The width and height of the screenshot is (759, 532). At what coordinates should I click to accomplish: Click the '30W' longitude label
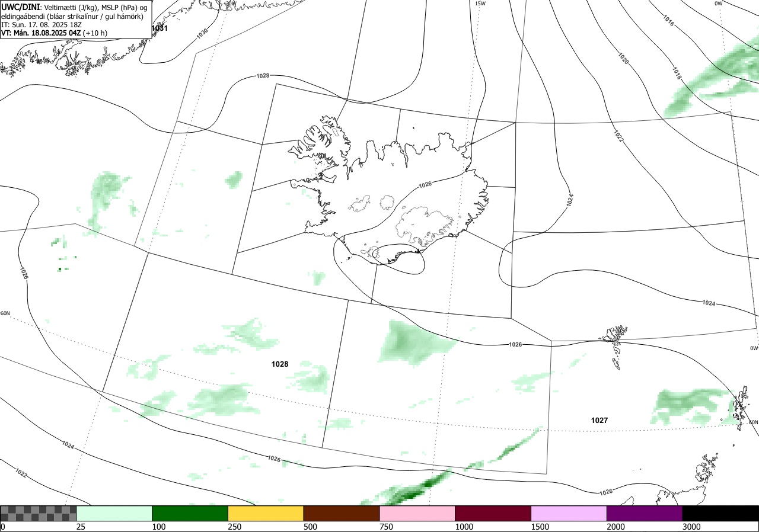coord(231,4)
